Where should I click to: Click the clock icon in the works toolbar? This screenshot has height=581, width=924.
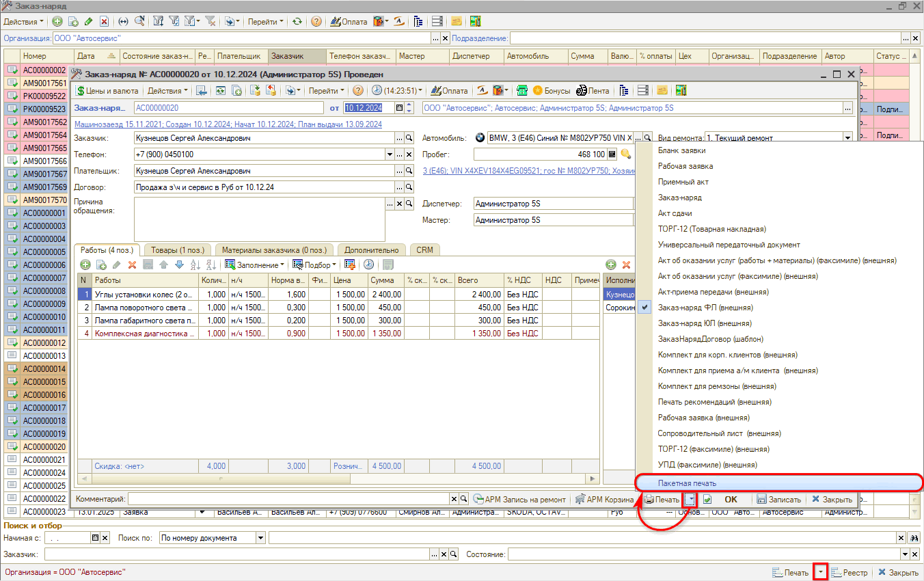[368, 265]
